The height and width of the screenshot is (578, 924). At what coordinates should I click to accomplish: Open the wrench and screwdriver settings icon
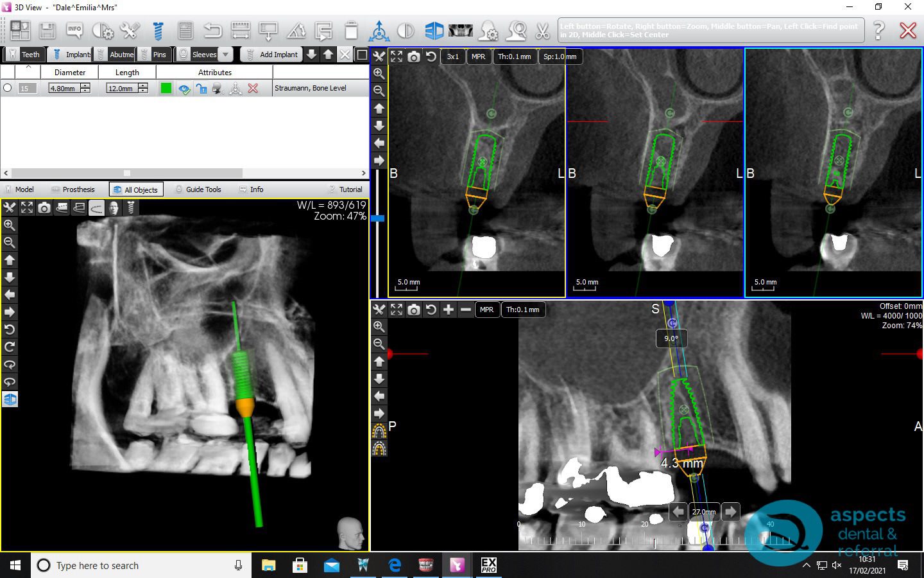coord(130,30)
